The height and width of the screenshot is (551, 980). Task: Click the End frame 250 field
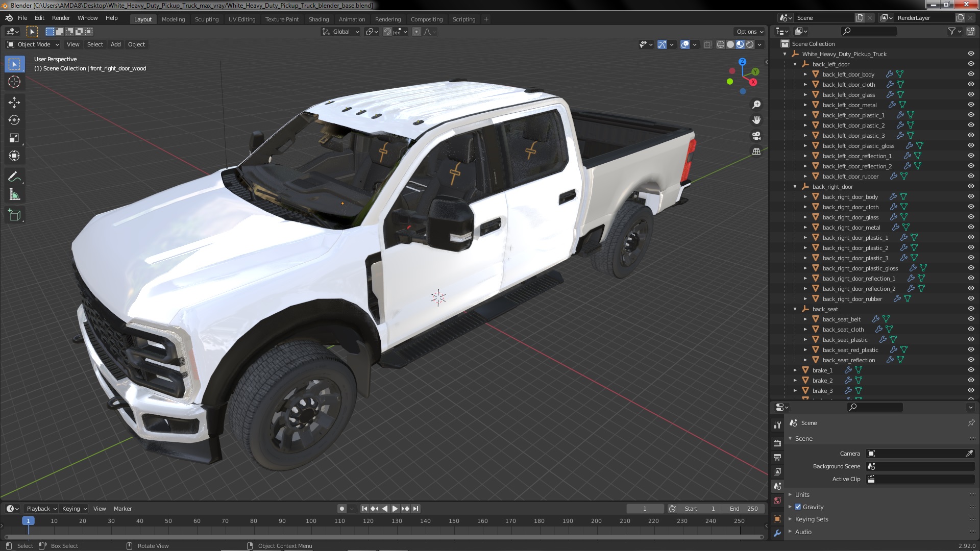(x=744, y=509)
